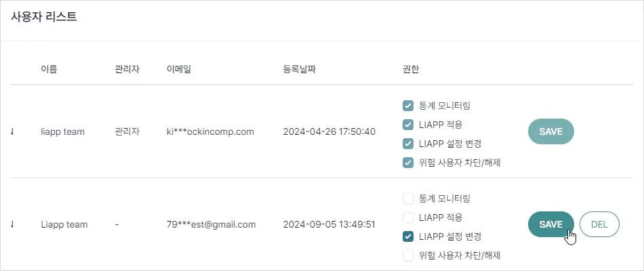Click the 사용자 리스트 heading
Viewport: 644px width, 271px height.
(x=44, y=17)
